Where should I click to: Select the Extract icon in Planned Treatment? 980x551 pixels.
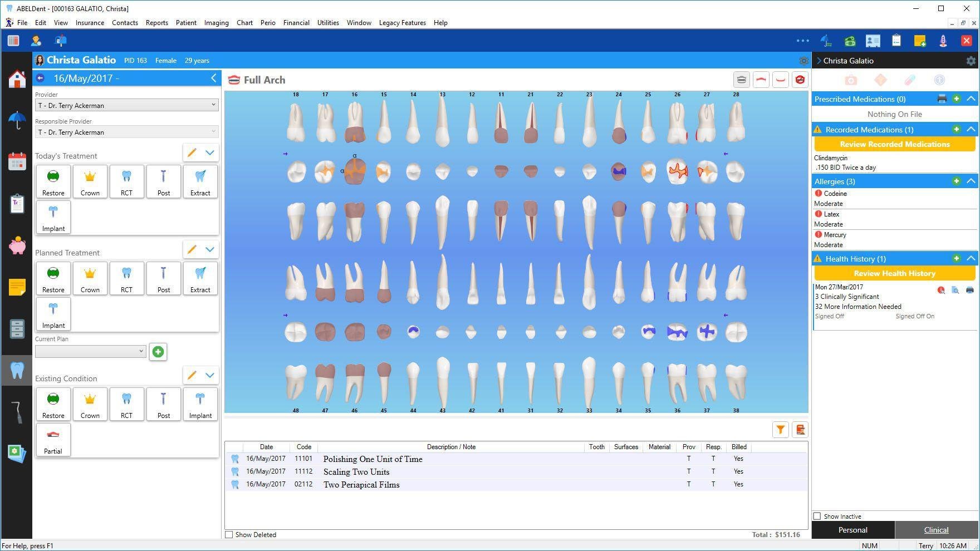tap(200, 278)
